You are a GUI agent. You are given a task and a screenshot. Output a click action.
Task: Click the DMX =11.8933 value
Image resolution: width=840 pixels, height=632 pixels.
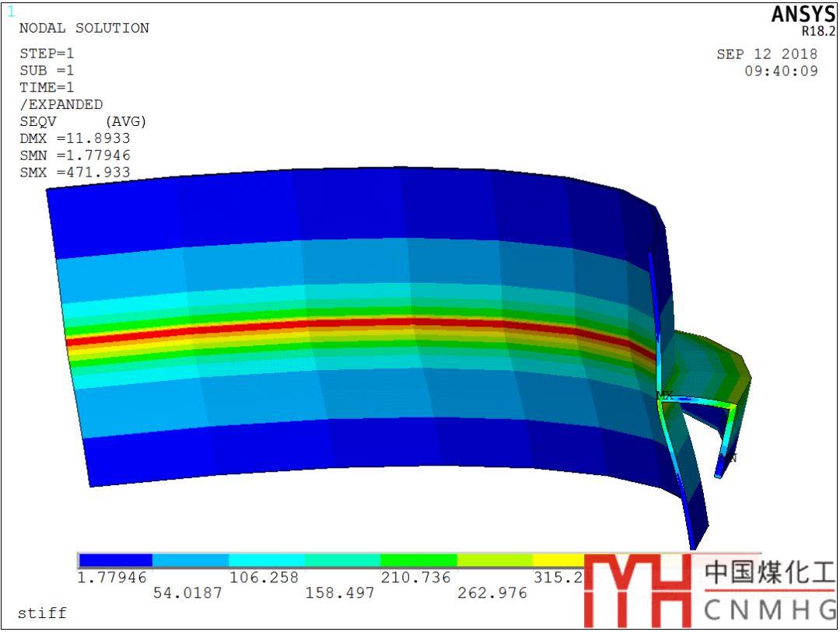click(x=75, y=138)
